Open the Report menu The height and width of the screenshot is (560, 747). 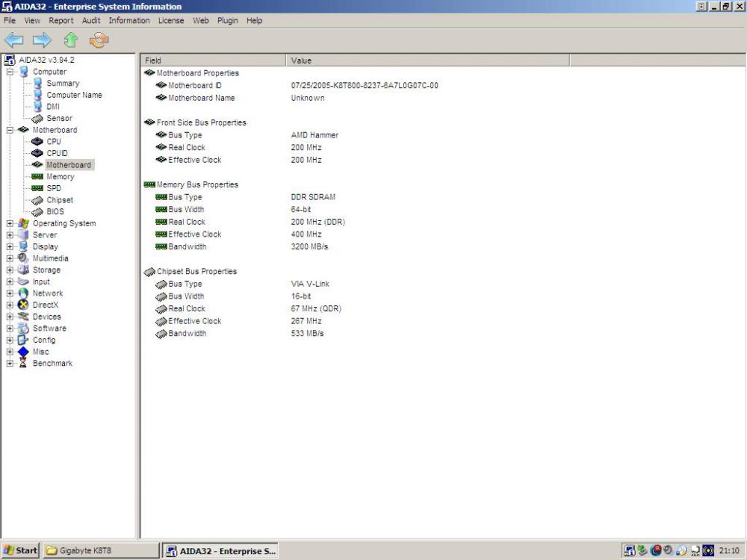(x=61, y=21)
